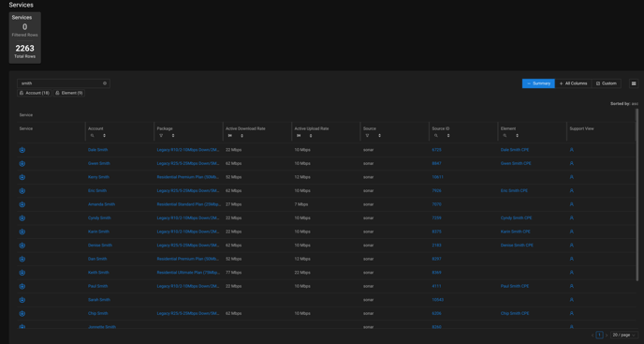Open range filter for Active Upload Rate

tap(299, 135)
